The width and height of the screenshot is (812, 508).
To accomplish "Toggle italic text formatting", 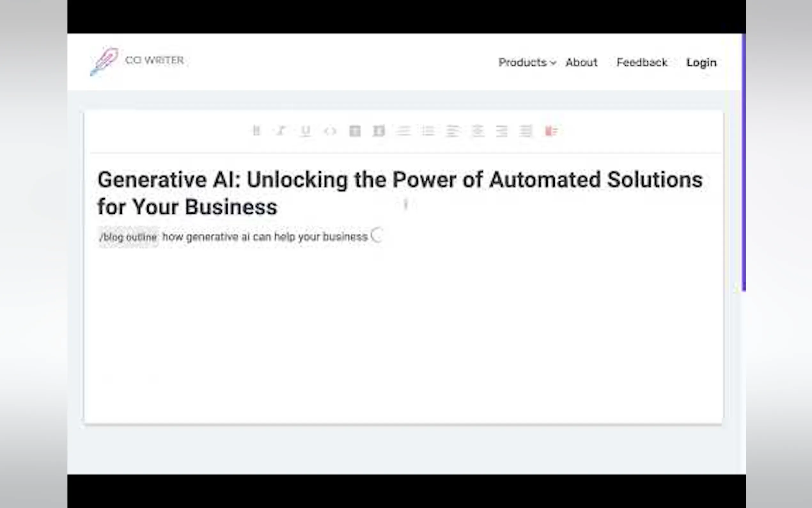I will click(281, 131).
